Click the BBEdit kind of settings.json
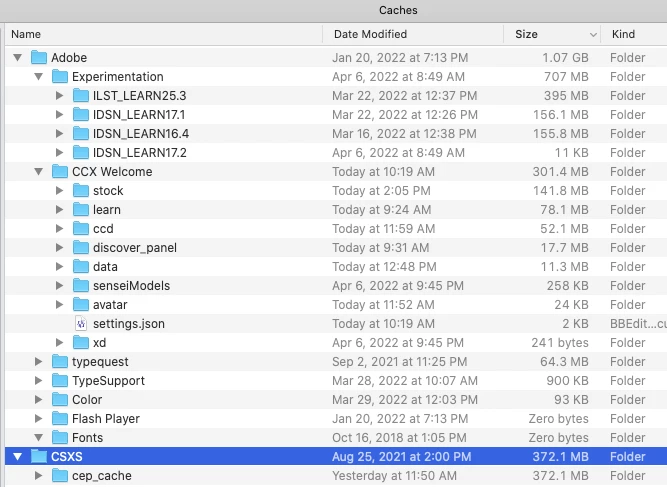This screenshot has height=487, width=667. (x=638, y=324)
